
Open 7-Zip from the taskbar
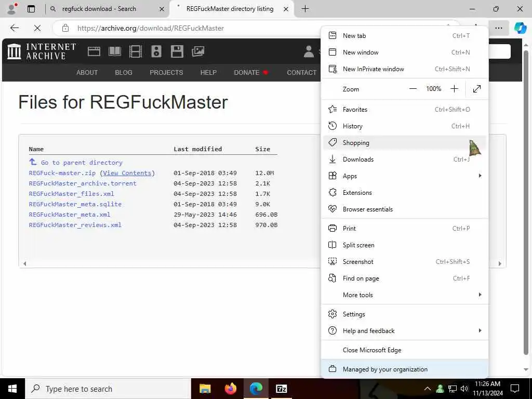(x=281, y=389)
